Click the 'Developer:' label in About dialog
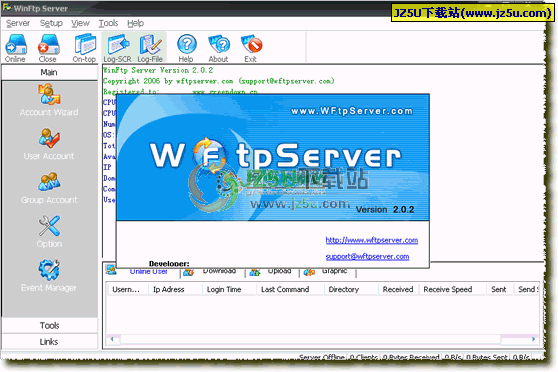Screen dimensions: 558x372 169,264
